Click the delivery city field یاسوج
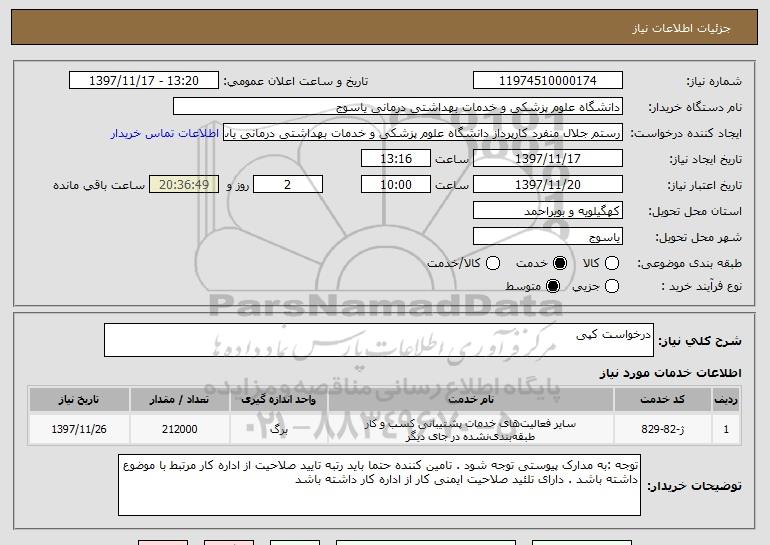Image resolution: width=770 pixels, height=545 pixels. point(548,237)
